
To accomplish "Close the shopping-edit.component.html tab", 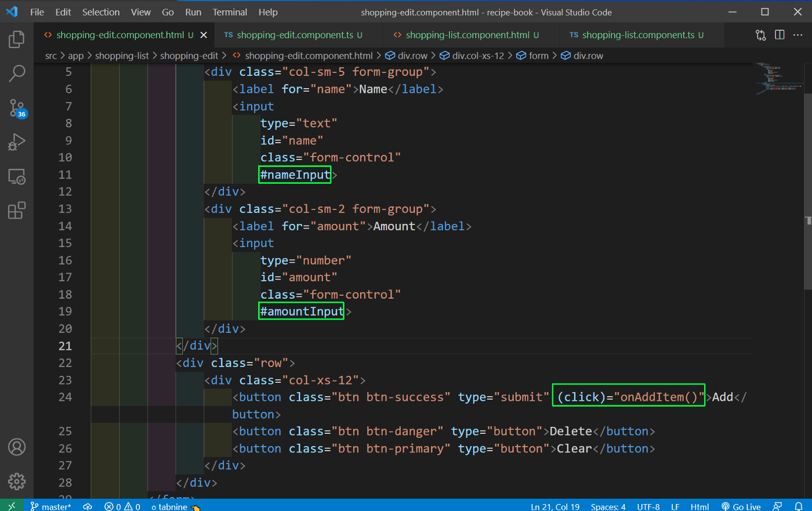I will 204,35.
